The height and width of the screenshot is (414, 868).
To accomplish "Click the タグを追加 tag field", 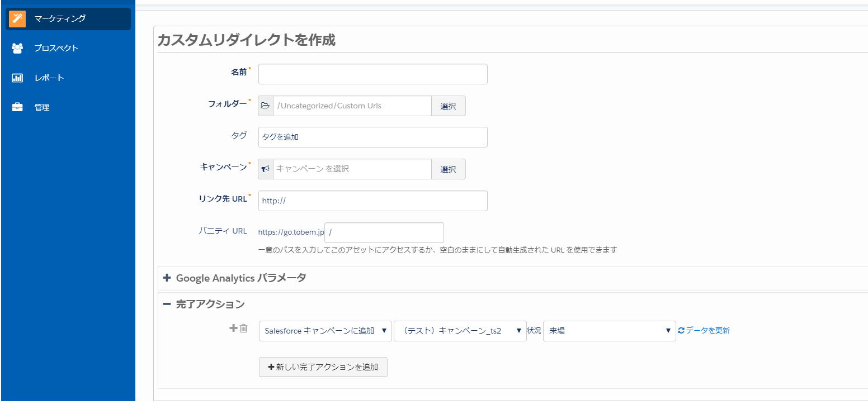I will click(373, 137).
